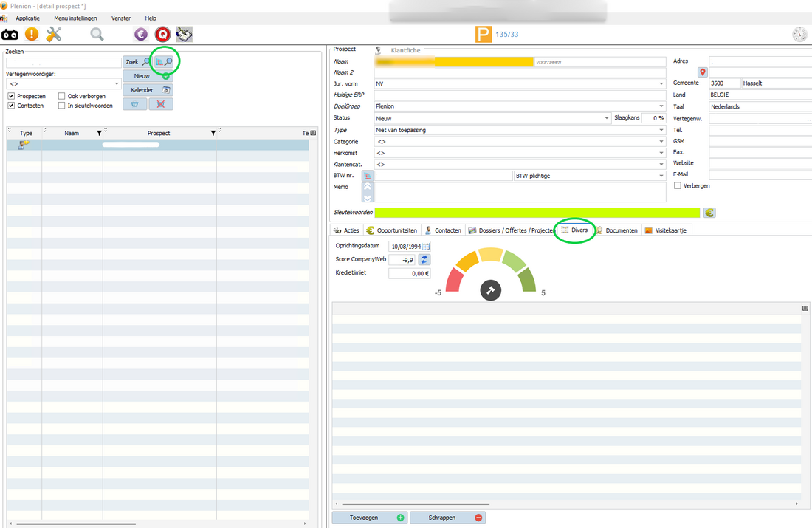Screen dimensions: 812x528
Task: Refresh the Score CompanyWeb value
Action: tap(424, 259)
